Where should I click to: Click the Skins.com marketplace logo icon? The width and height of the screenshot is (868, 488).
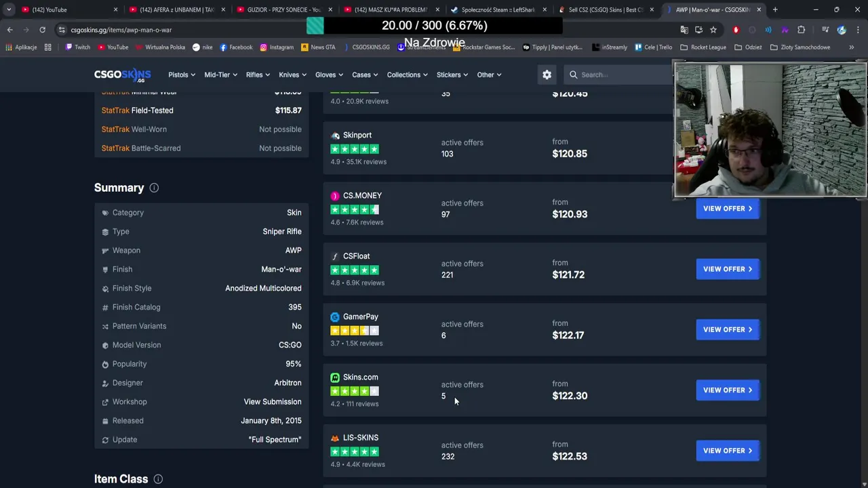(x=335, y=378)
